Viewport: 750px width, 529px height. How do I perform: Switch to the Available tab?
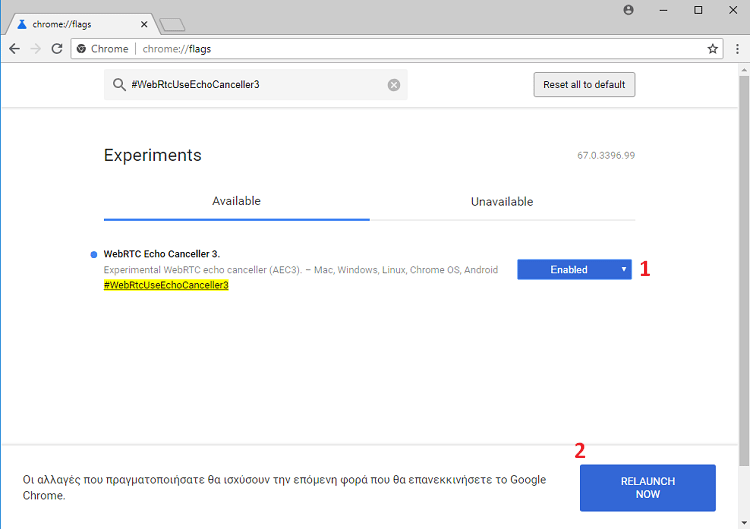click(236, 201)
